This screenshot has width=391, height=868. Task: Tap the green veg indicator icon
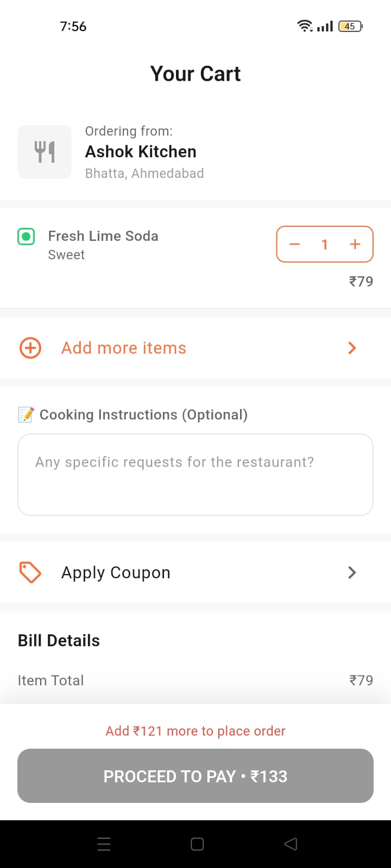pos(26,237)
